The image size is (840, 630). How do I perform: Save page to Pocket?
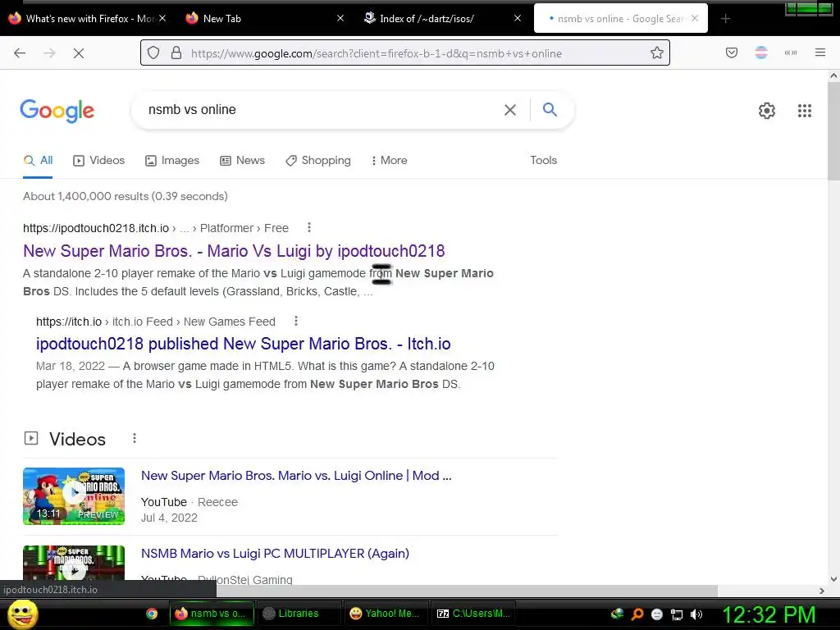click(732, 52)
